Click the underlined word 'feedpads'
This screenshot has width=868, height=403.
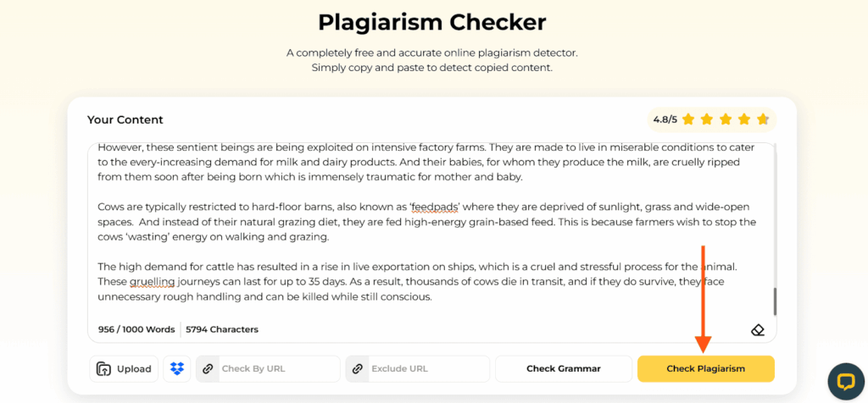(x=436, y=207)
